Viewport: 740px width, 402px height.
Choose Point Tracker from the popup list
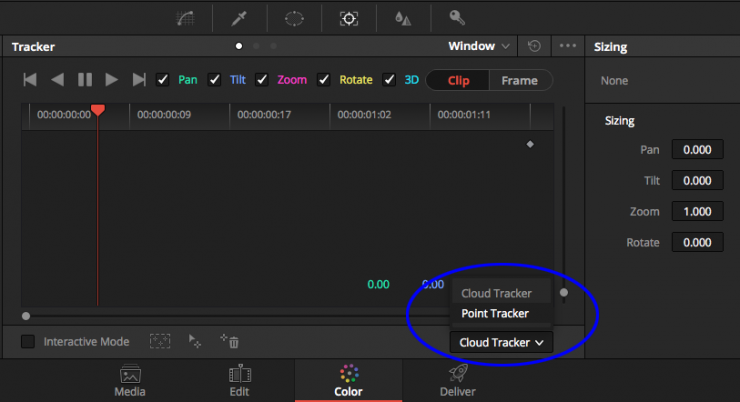pyautogui.click(x=495, y=313)
